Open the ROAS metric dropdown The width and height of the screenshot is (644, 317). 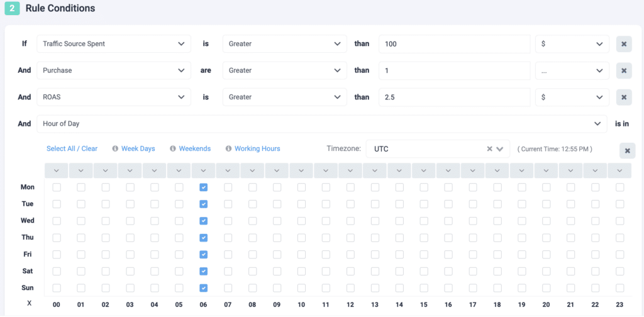[x=114, y=97]
